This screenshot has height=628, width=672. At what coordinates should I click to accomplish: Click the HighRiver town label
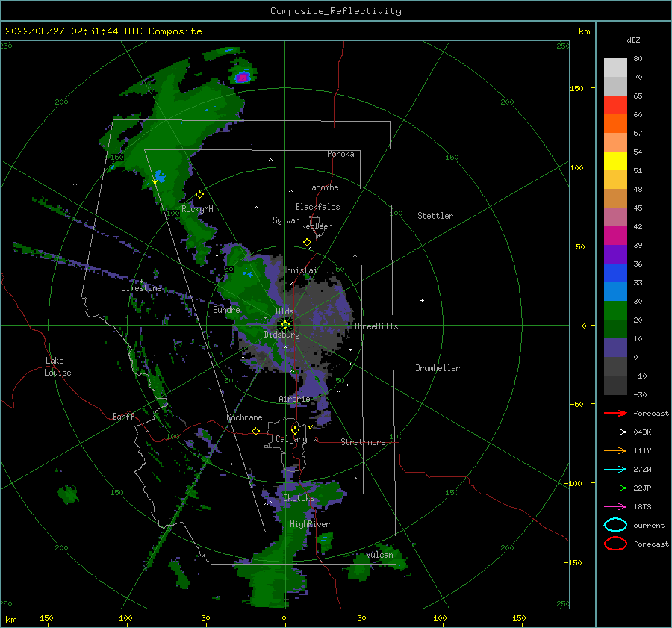(x=310, y=524)
